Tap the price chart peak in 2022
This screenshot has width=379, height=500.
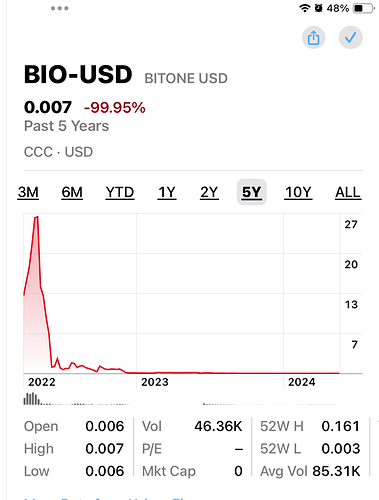36,217
